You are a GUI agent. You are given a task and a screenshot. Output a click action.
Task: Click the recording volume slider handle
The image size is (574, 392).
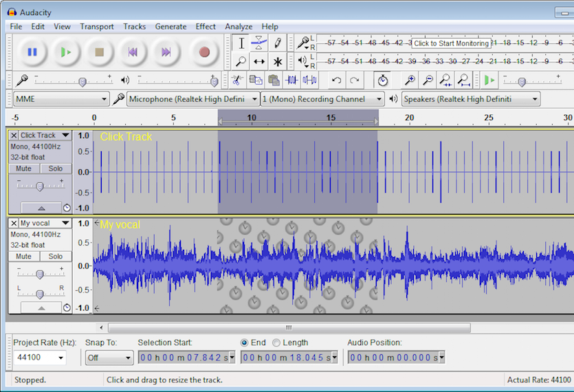82,82
